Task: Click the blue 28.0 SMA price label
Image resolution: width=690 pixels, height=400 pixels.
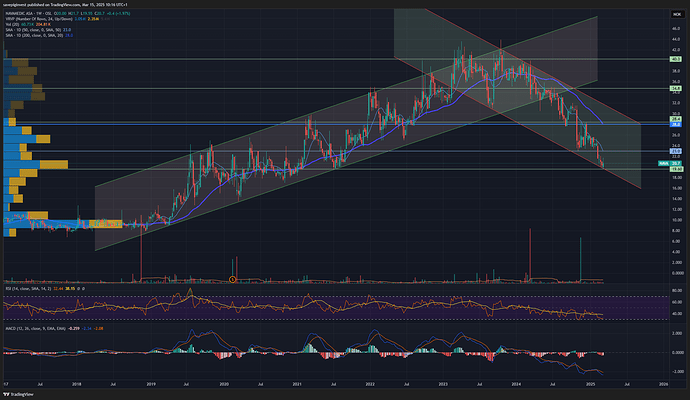Action: click(x=675, y=125)
